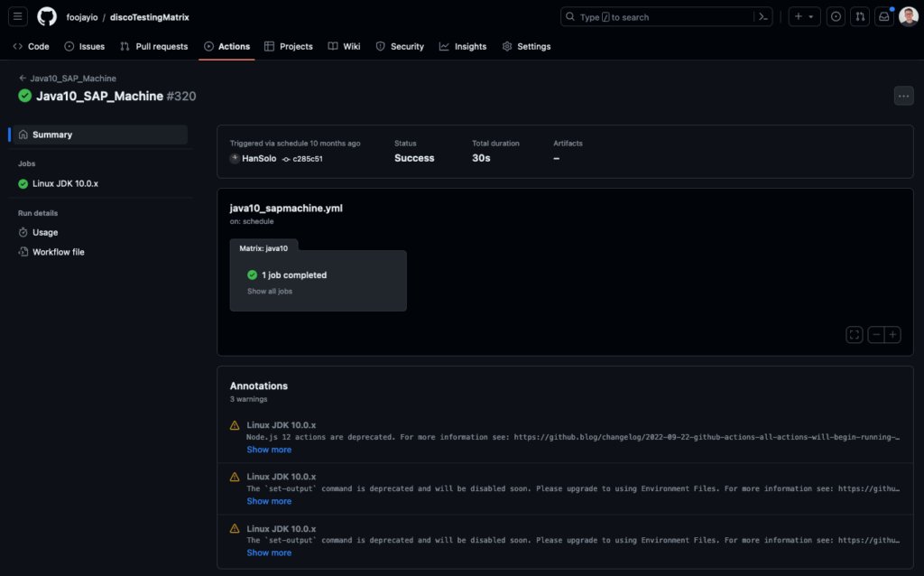Expand the create new dropdown caret
Image resolution: width=924 pixels, height=576 pixels.
(x=811, y=17)
